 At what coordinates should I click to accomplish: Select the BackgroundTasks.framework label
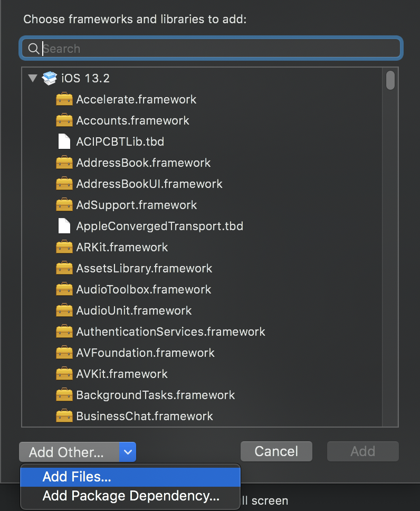156,395
